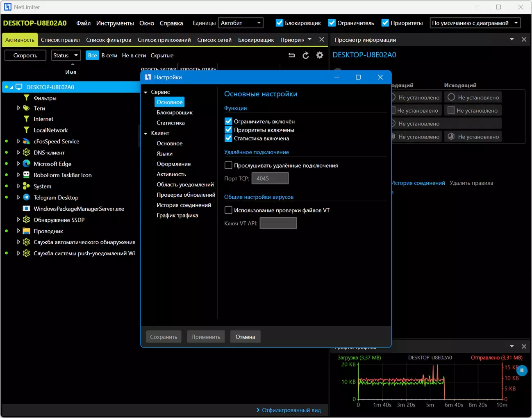The width and height of the screenshot is (532, 418).
Task: Click the DNS-клиент gear icon
Action: (x=27, y=152)
